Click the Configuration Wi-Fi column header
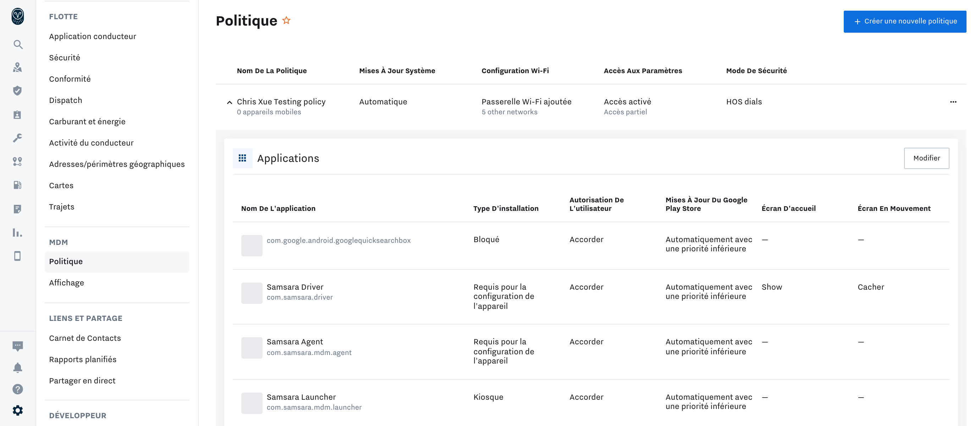Image resolution: width=980 pixels, height=426 pixels. coord(515,71)
